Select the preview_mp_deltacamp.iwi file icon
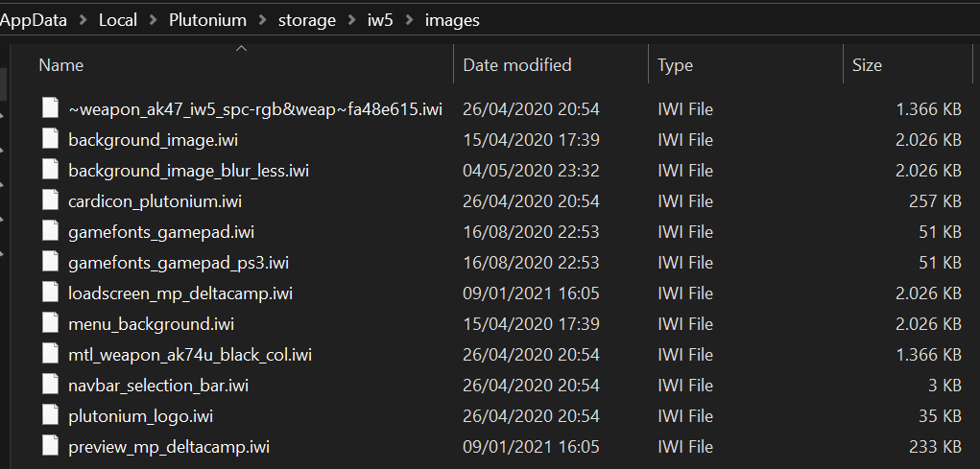Viewport: 980px width, 469px height. pos(51,447)
